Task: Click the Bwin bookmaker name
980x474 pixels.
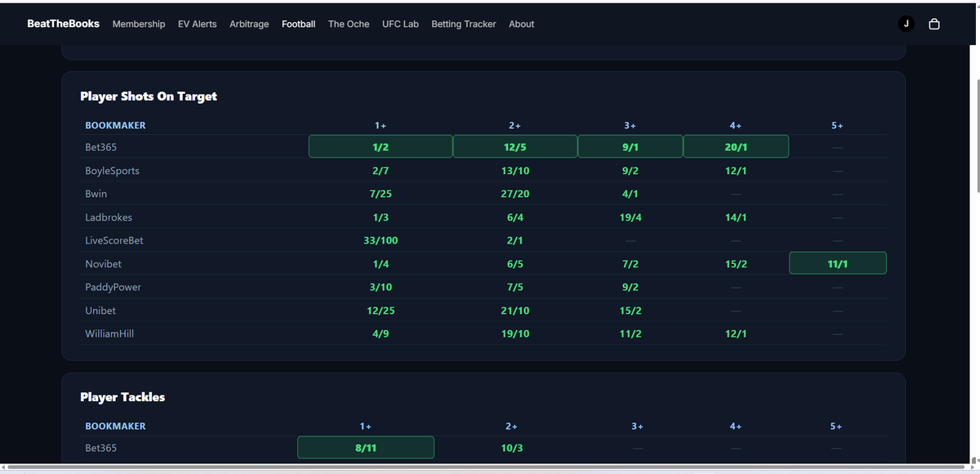Action: point(96,194)
